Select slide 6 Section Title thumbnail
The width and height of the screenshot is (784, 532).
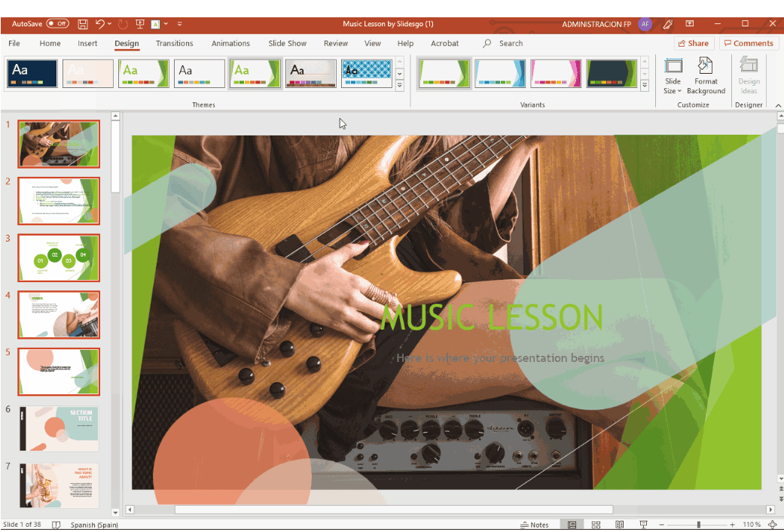tap(59, 429)
